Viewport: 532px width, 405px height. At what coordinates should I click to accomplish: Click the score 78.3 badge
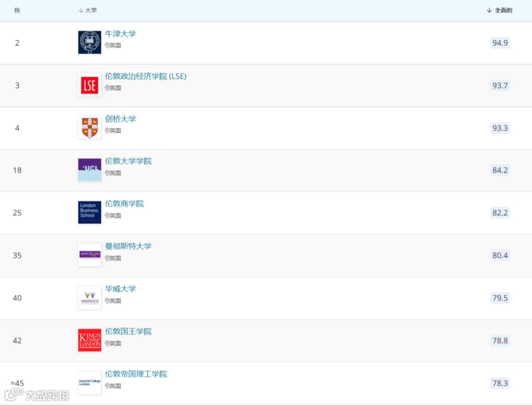[x=500, y=383]
